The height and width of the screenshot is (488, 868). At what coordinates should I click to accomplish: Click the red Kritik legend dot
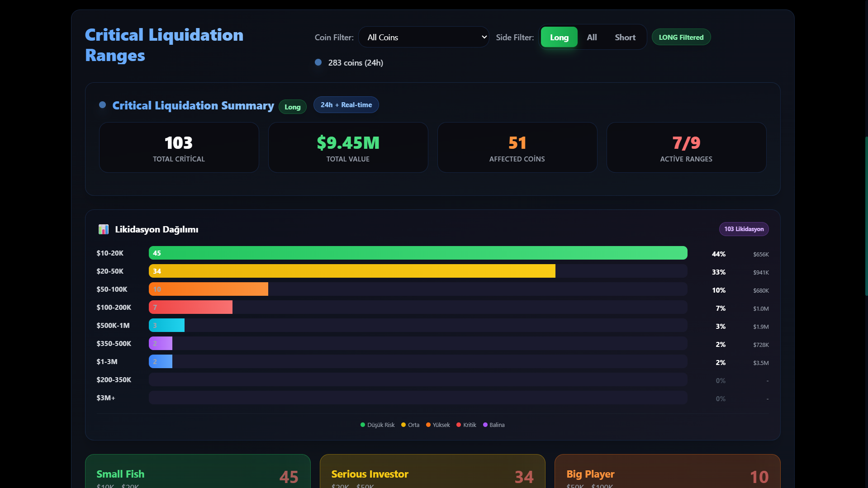459,425
